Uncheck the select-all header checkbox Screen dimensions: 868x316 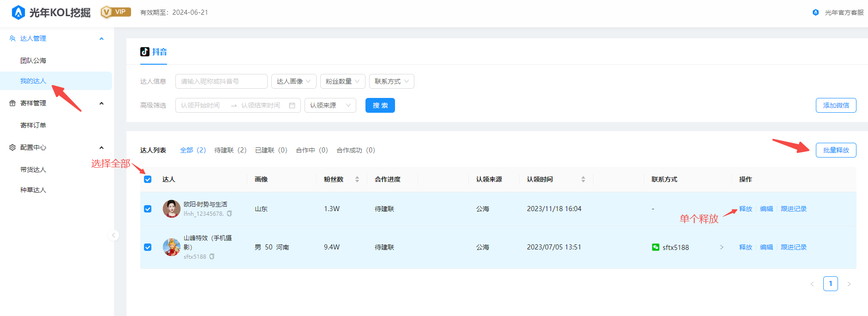[148, 179]
